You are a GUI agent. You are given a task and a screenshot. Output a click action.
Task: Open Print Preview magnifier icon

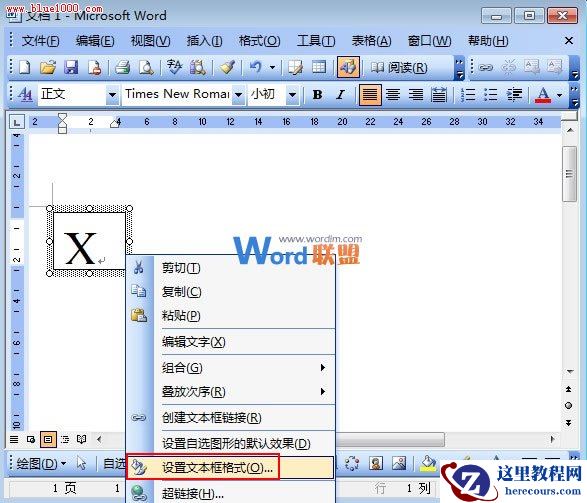click(146, 68)
